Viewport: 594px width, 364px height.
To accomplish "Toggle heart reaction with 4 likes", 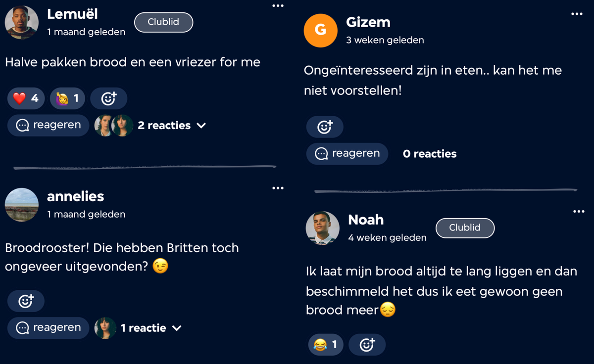I will [x=26, y=98].
